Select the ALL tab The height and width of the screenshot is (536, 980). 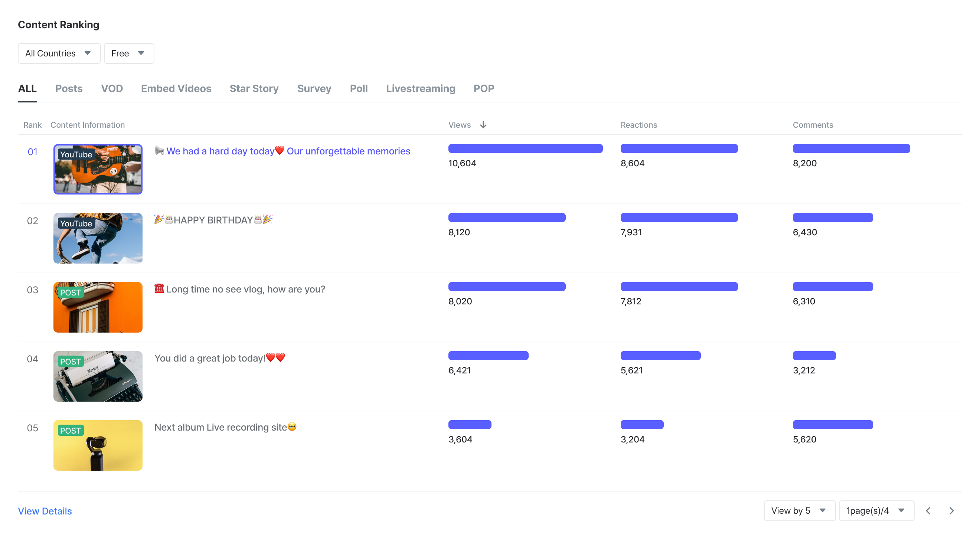(x=27, y=89)
